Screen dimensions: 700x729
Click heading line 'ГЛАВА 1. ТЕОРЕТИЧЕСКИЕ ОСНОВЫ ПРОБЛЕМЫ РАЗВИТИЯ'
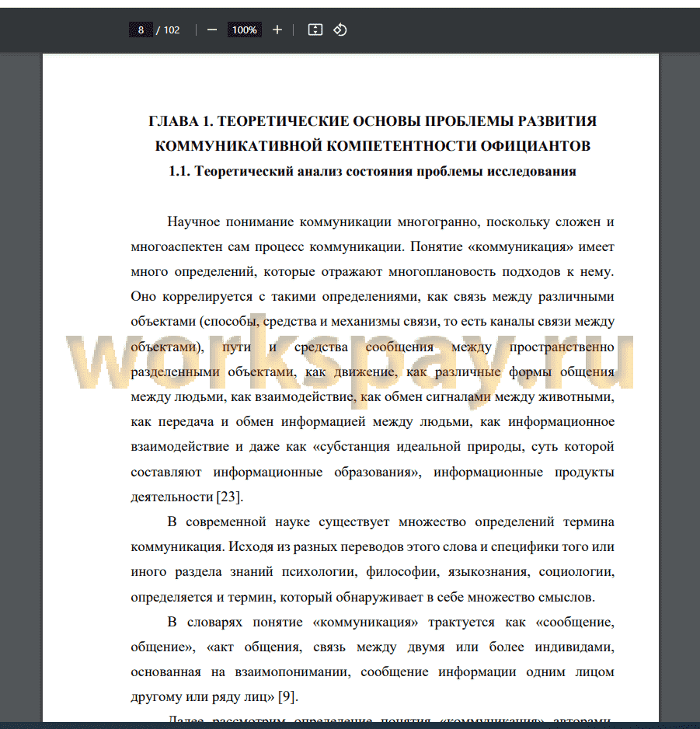click(372, 121)
